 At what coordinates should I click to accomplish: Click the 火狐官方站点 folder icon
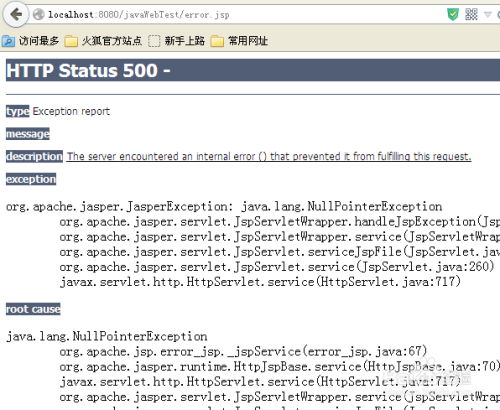(x=71, y=41)
